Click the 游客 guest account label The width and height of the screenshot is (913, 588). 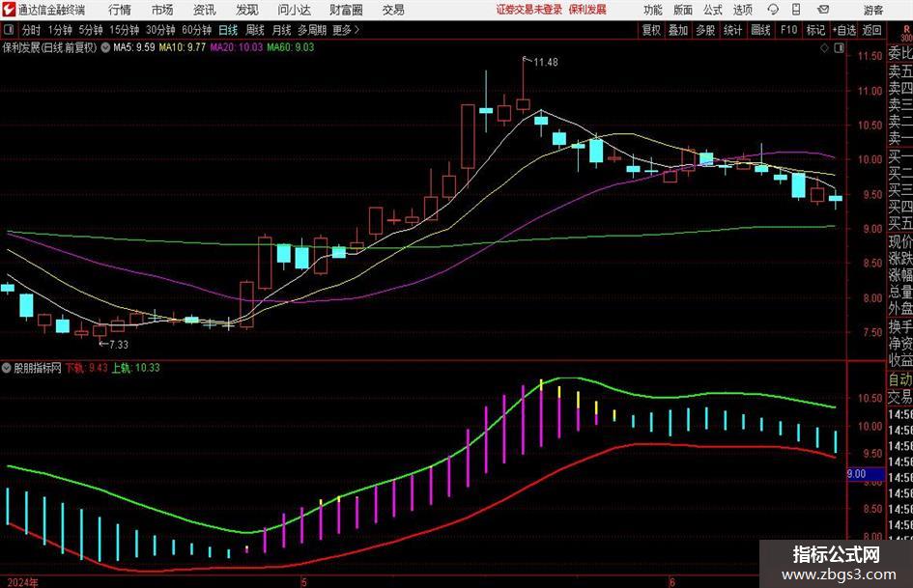[872, 10]
